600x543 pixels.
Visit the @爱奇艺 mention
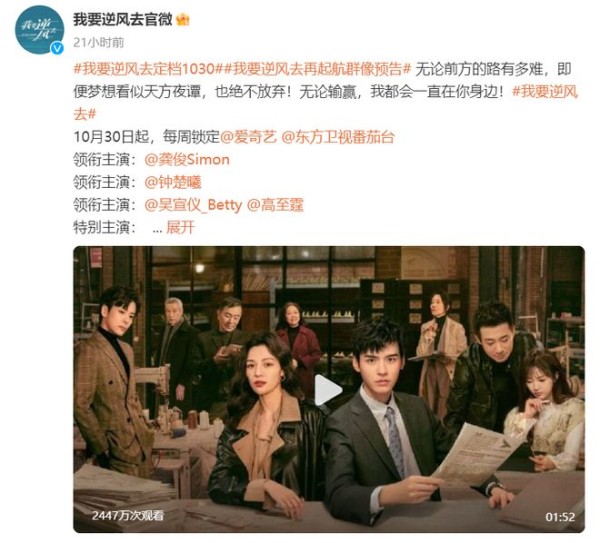(248, 137)
